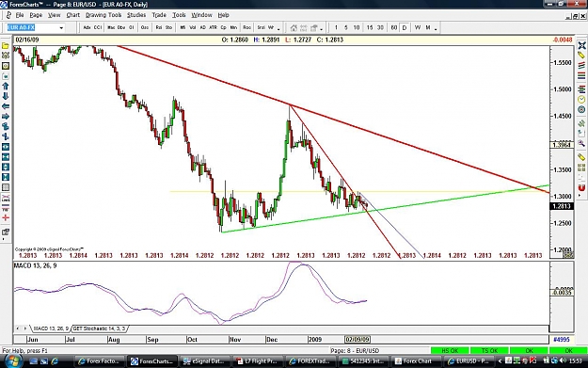
Task: Click the volume icon in system tray
Action: 563,360
